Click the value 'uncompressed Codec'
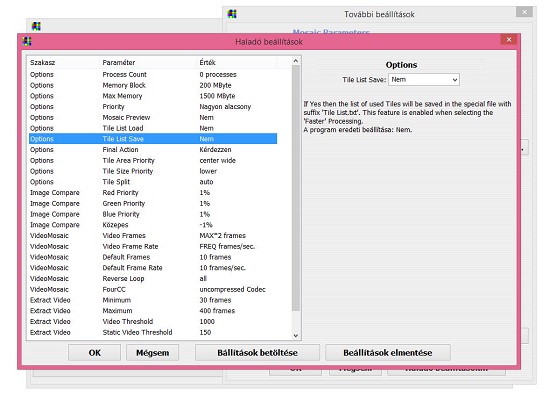This screenshot has width=550, height=397. 232,289
